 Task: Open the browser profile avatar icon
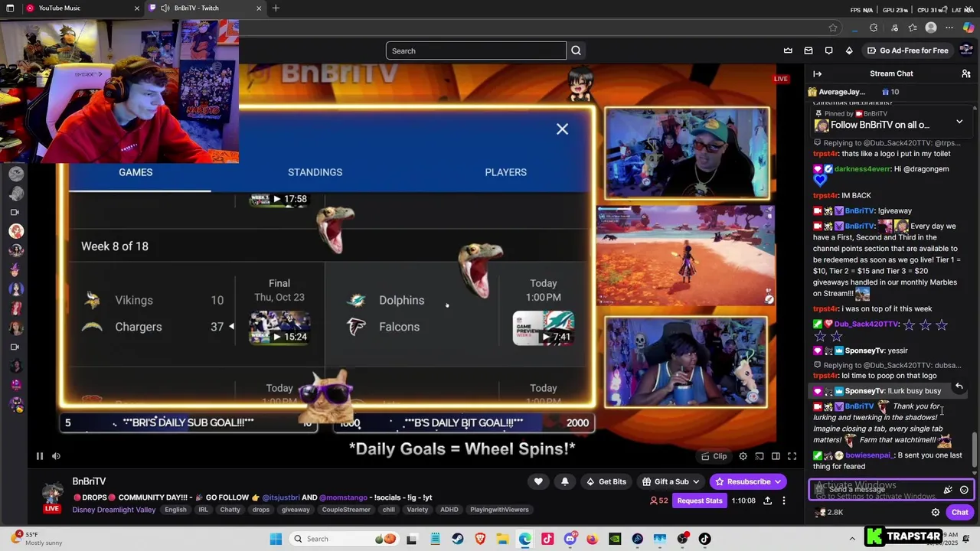(931, 28)
